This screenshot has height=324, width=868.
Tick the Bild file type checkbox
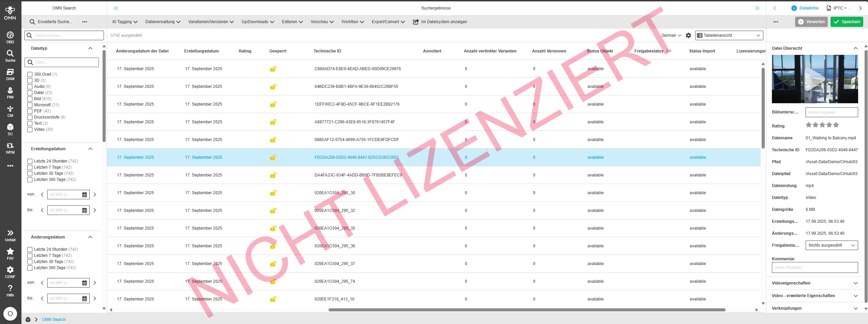pos(30,99)
